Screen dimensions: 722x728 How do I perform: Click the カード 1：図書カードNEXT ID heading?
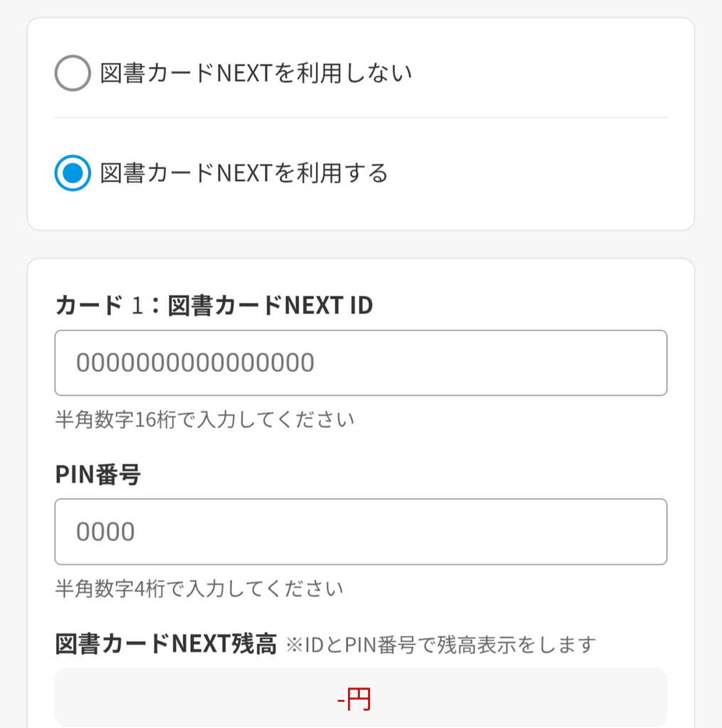coord(213,306)
